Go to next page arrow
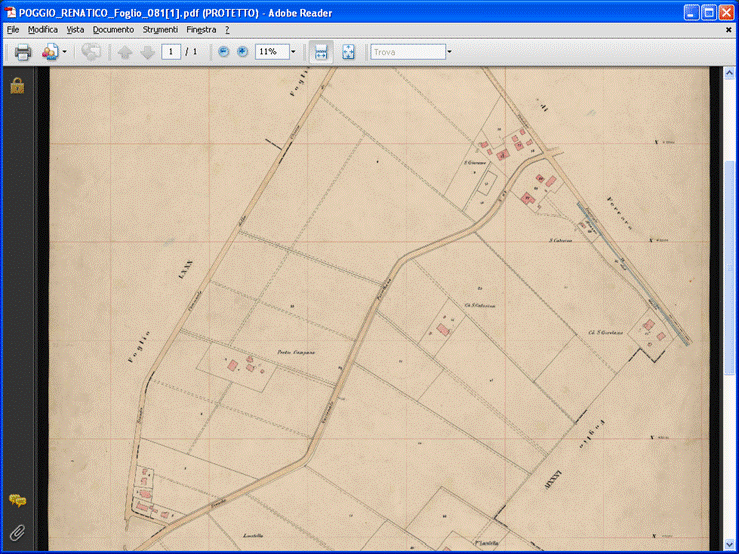 (x=148, y=52)
